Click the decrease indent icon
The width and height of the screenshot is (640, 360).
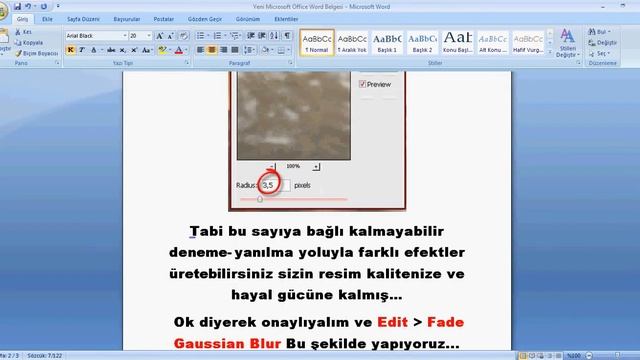(x=251, y=36)
